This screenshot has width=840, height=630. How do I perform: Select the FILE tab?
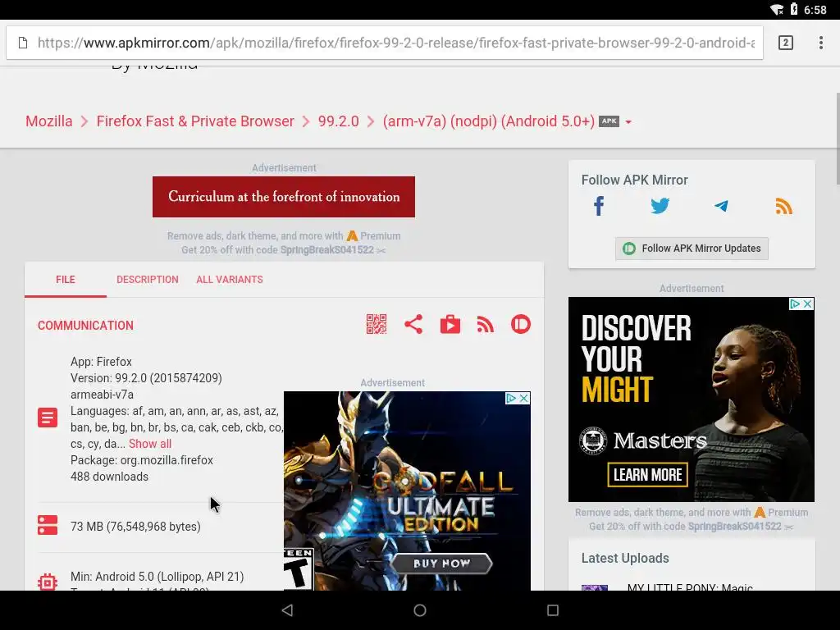(x=66, y=280)
